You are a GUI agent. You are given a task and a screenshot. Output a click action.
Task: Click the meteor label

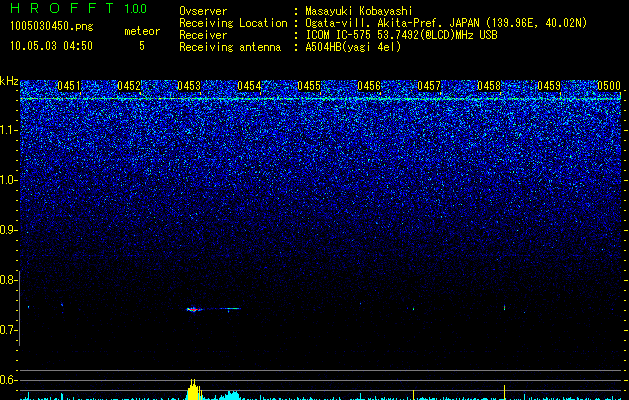[x=142, y=31]
